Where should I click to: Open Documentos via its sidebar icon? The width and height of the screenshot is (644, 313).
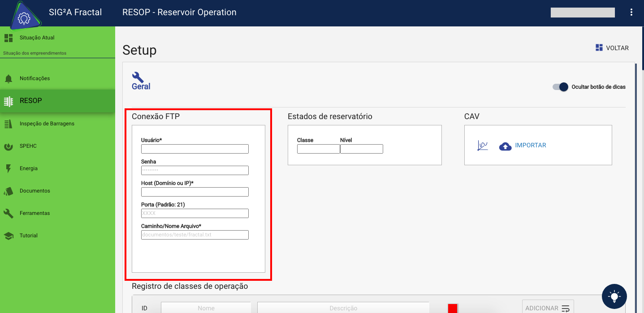8,190
